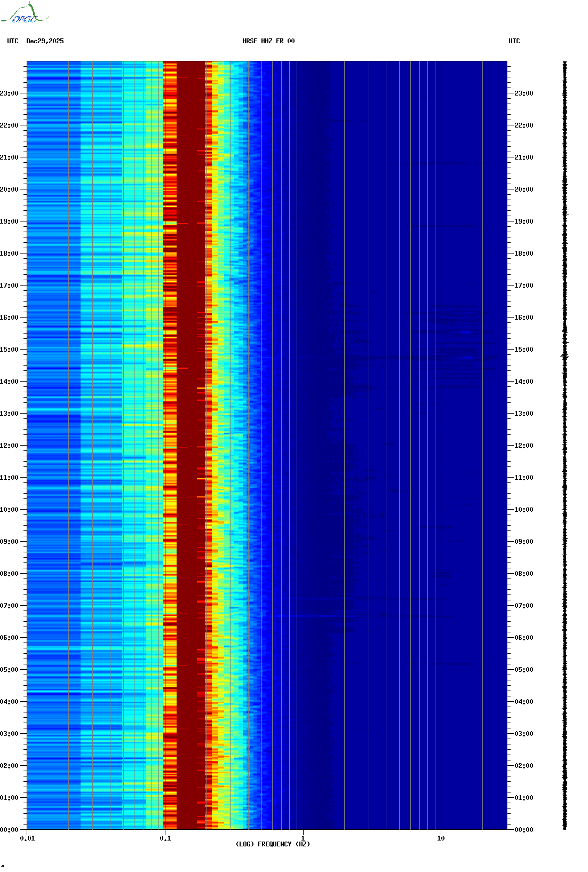This screenshot has width=588, height=872.
Task: Click the dark red high-energy band in spectrogram
Action: click(x=190, y=427)
